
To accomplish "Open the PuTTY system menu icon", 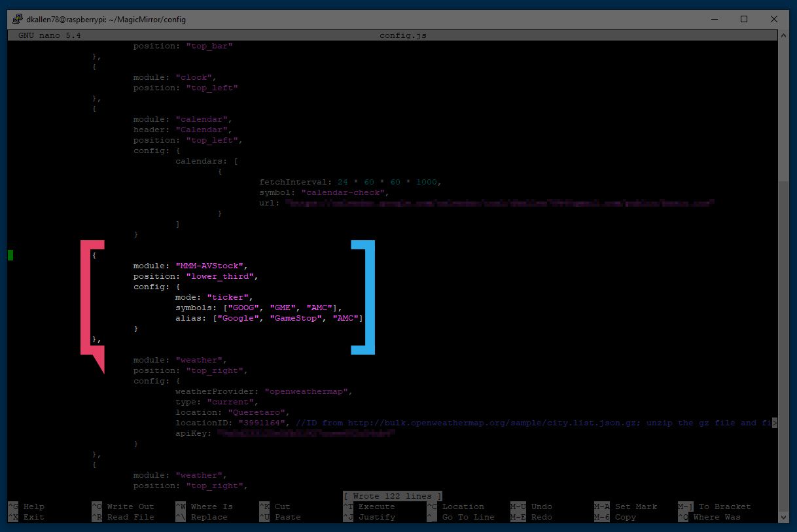I will pyautogui.click(x=18, y=20).
